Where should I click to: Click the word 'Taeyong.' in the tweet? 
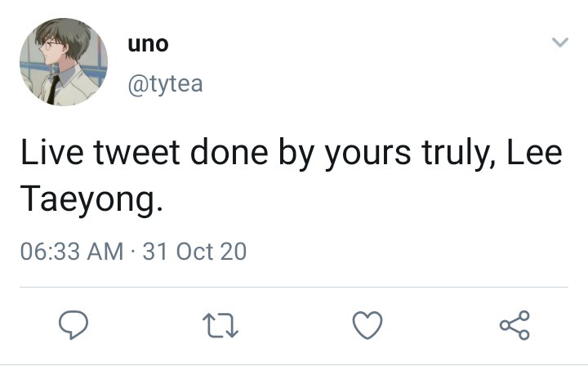(x=91, y=200)
